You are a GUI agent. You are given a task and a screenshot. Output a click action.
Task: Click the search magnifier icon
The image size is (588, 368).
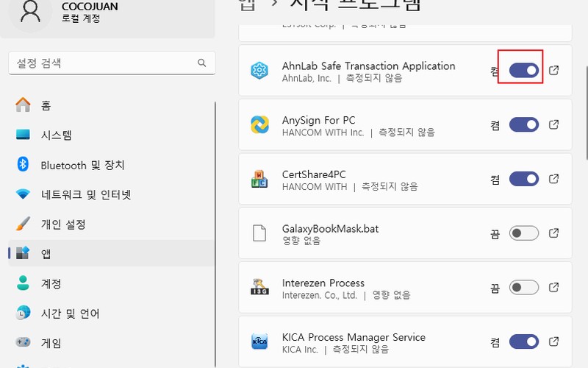pyautogui.click(x=201, y=63)
